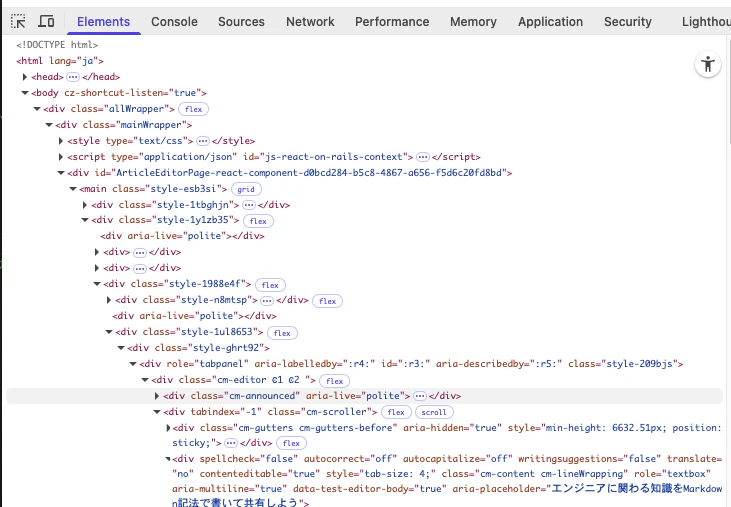
Task: Click ellipsis inside cm-announced div
Action: point(420,396)
